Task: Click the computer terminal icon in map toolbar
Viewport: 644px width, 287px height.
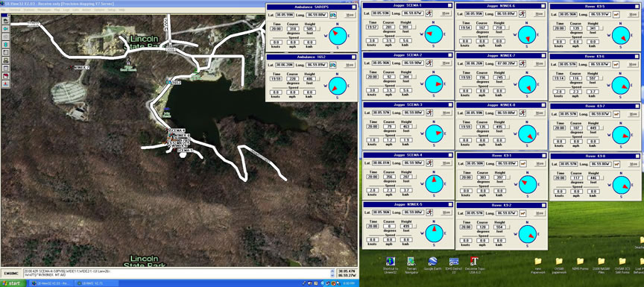Action: coord(6,60)
